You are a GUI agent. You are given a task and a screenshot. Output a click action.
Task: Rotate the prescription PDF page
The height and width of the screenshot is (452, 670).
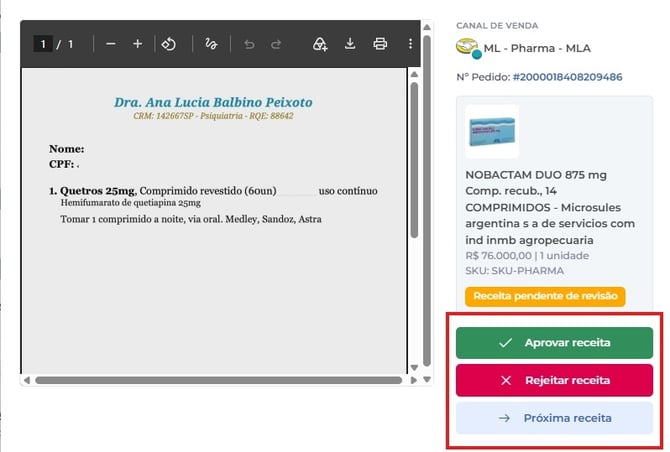tap(168, 44)
